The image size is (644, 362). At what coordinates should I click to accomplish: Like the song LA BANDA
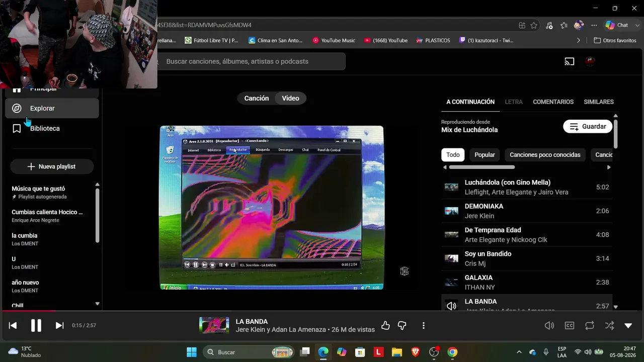[x=385, y=325]
